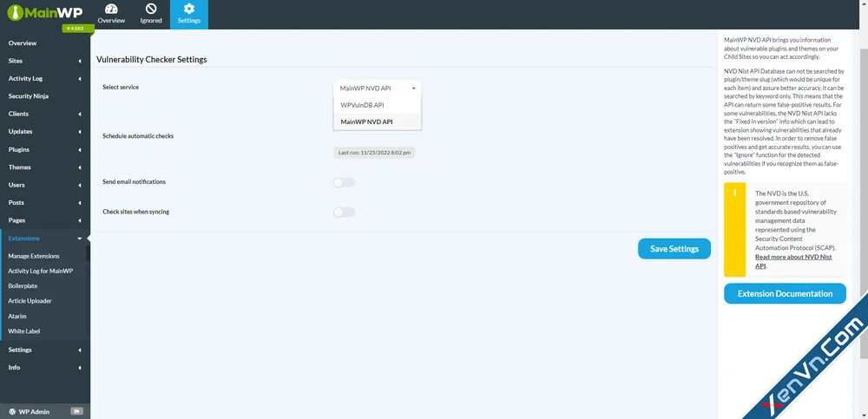Click the WordPress icon beside WP Admin
Image resolution: width=868 pixels, height=419 pixels.
pos(12,412)
